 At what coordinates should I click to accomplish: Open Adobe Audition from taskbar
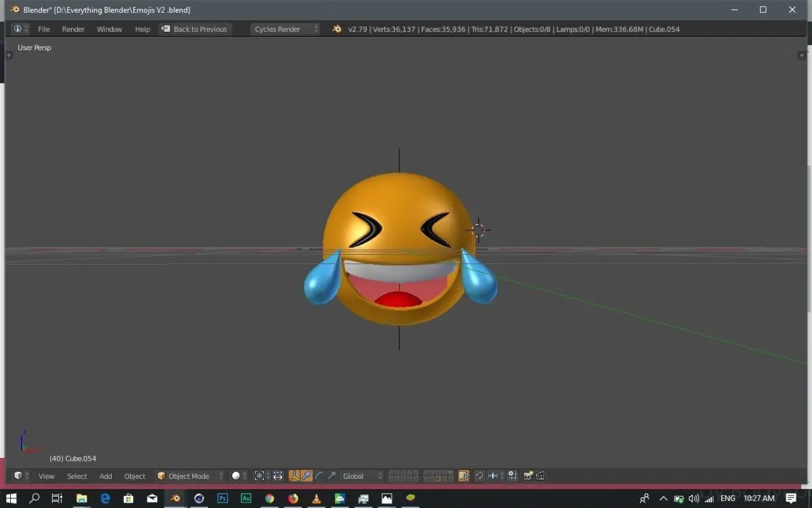pyautogui.click(x=246, y=499)
